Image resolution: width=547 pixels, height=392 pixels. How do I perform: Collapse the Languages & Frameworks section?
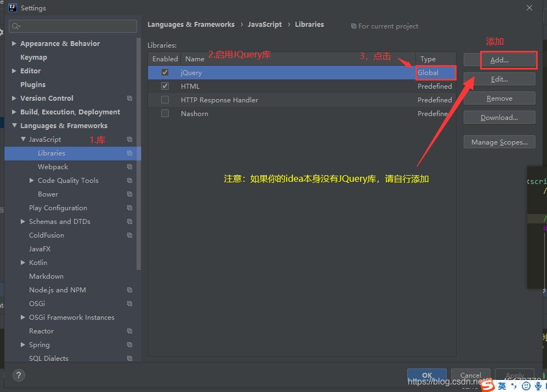(x=14, y=125)
